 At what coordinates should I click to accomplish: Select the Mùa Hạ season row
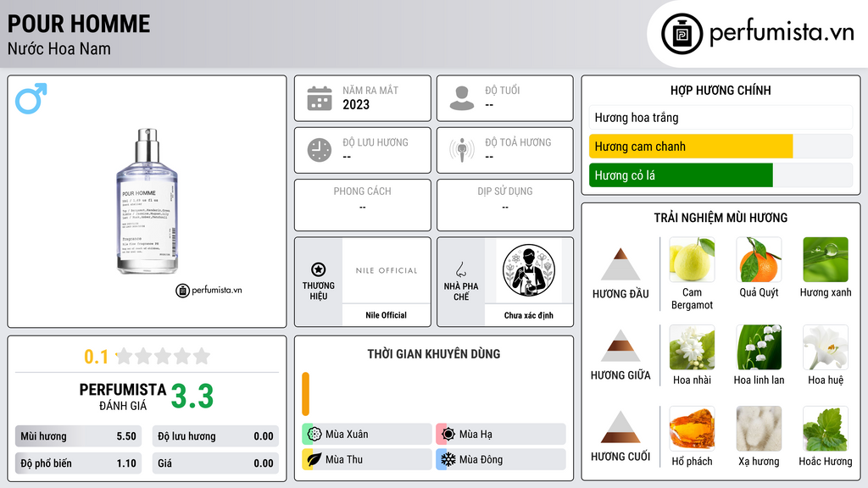pyautogui.click(x=501, y=434)
